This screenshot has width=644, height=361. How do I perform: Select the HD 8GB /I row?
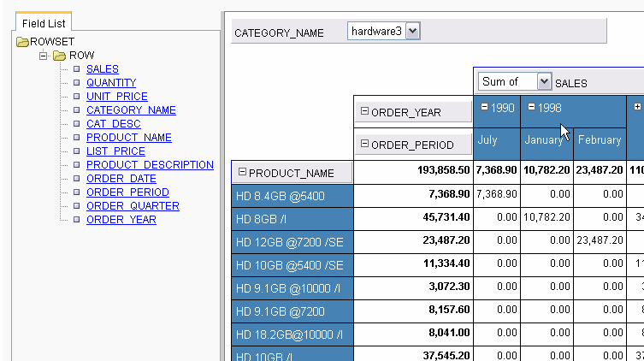click(292, 219)
